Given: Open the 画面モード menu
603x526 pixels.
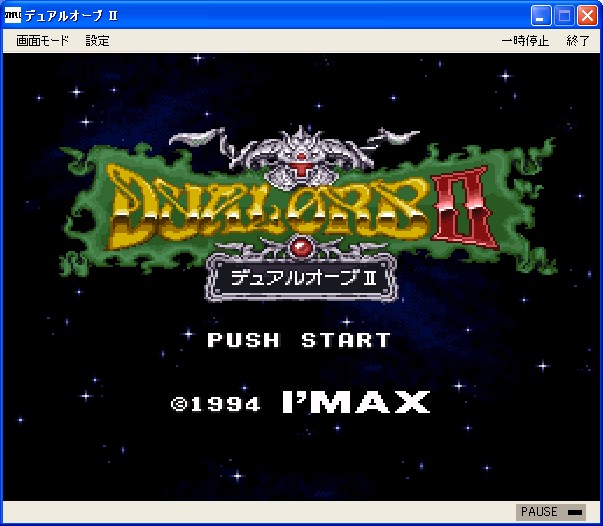Looking at the screenshot, I should click(x=42, y=40).
